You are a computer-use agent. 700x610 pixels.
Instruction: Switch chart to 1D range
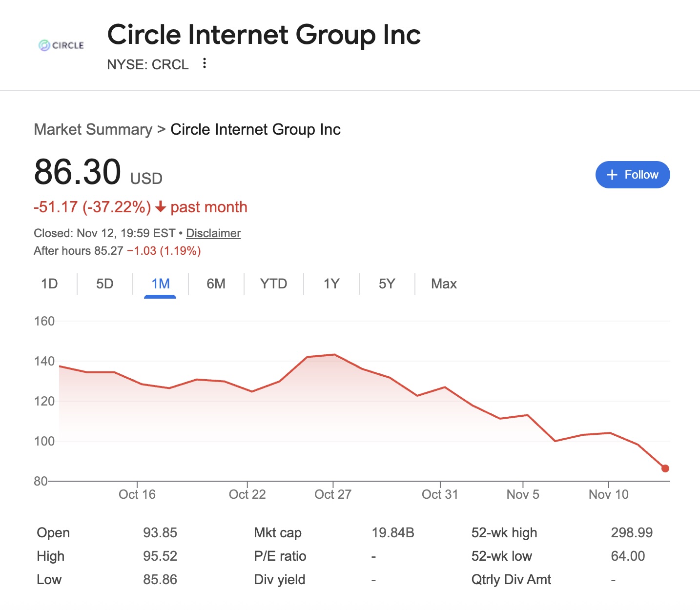pyautogui.click(x=49, y=284)
